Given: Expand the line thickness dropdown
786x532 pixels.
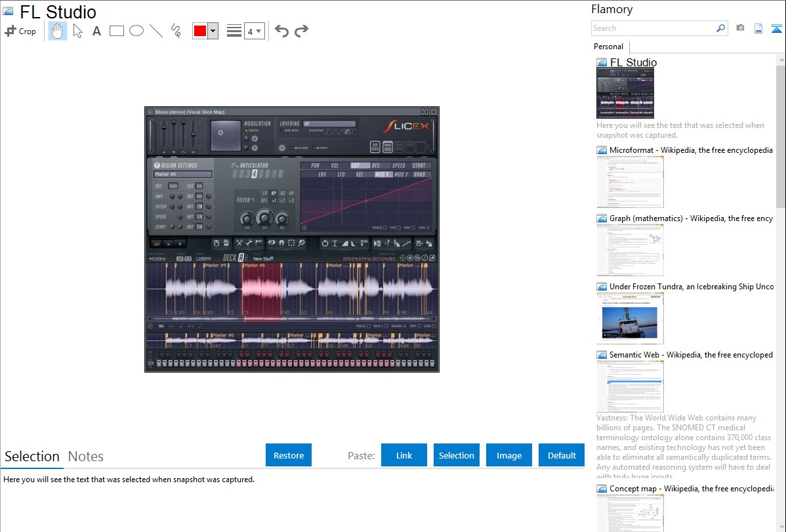Looking at the screenshot, I should click(x=255, y=31).
